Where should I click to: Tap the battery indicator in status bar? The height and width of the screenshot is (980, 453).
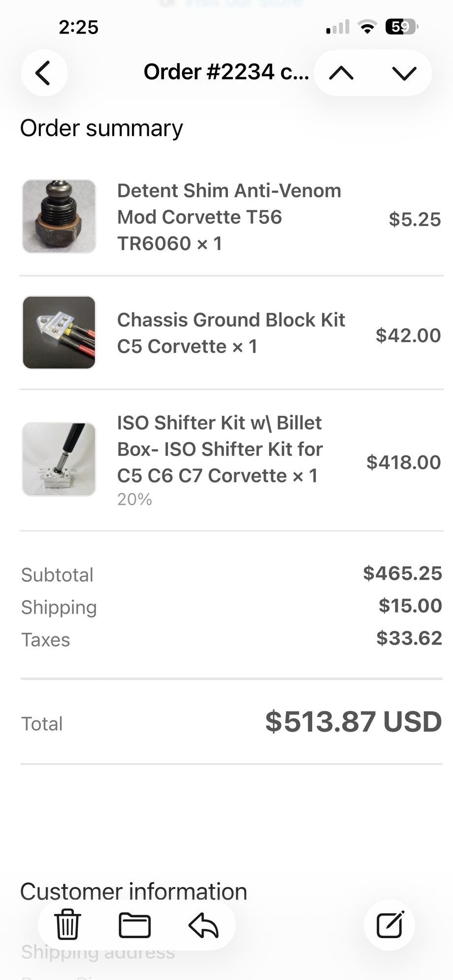point(402,27)
